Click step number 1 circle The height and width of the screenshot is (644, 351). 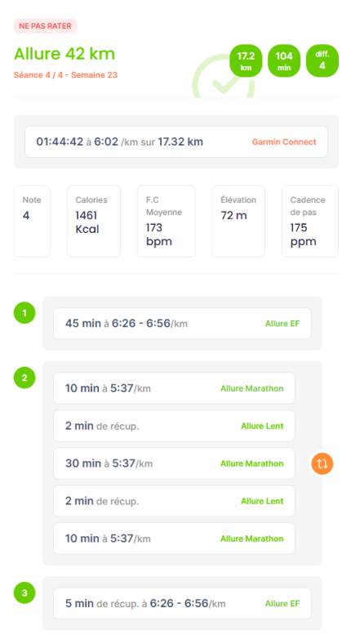(x=24, y=312)
